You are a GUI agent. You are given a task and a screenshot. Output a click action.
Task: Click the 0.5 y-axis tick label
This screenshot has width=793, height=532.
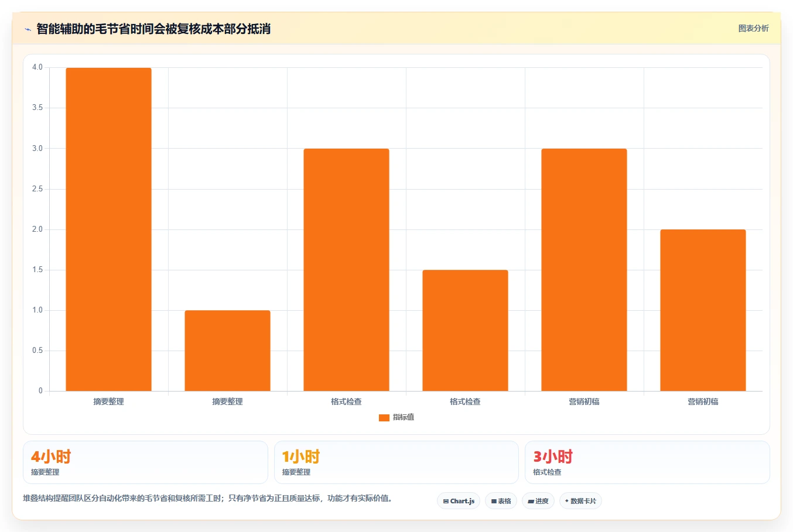(37, 351)
